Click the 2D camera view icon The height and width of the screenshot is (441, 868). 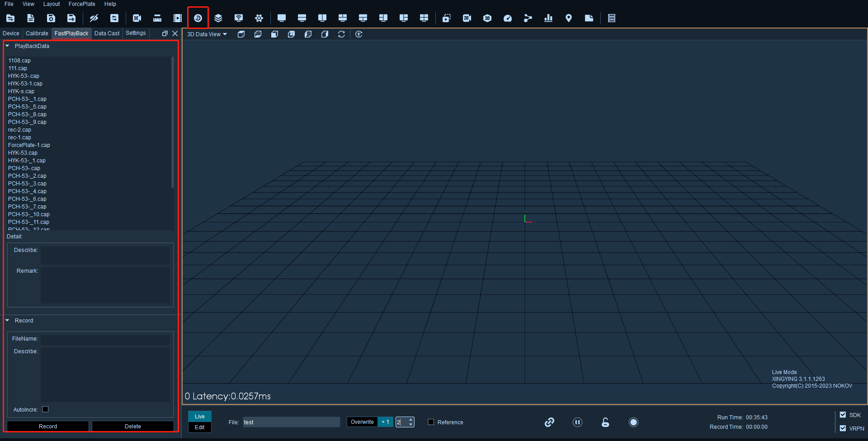[467, 18]
